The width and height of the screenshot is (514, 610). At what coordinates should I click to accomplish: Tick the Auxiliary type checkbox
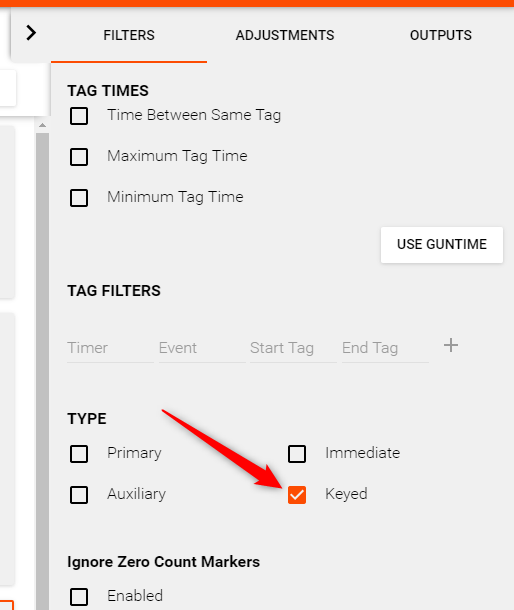click(79, 495)
